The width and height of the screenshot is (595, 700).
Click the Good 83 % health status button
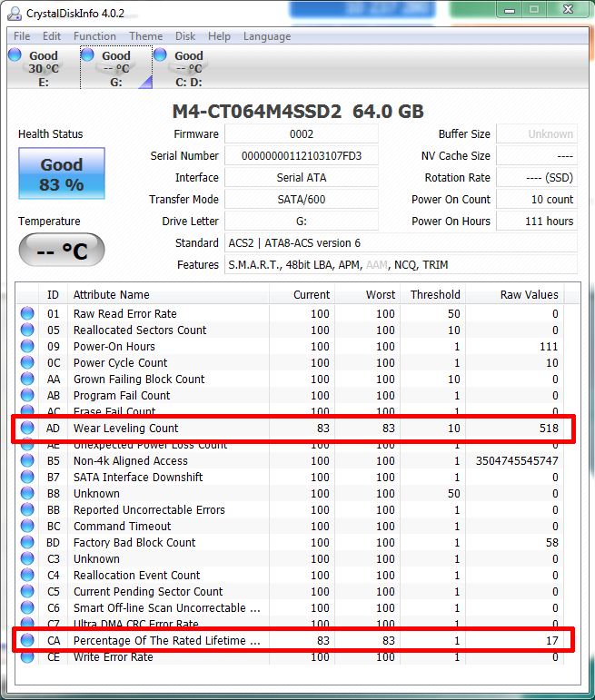tap(62, 173)
